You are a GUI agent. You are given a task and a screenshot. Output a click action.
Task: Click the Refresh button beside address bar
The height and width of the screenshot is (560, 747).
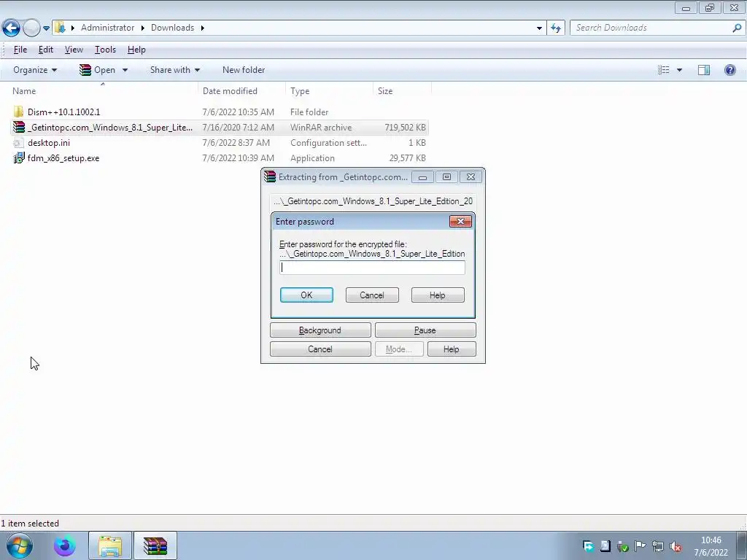click(x=556, y=28)
